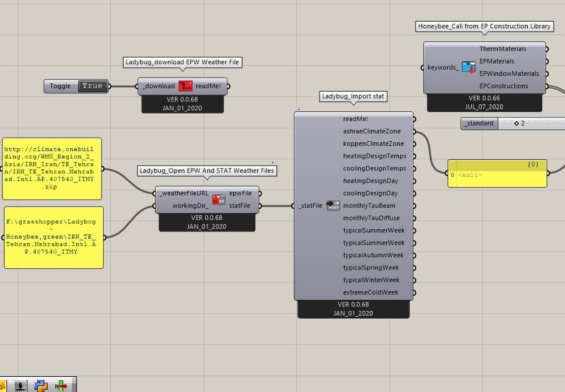The image size is (565, 392).
Task: Click the "monthlyTauDiffuse" output text
Action: (371, 218)
